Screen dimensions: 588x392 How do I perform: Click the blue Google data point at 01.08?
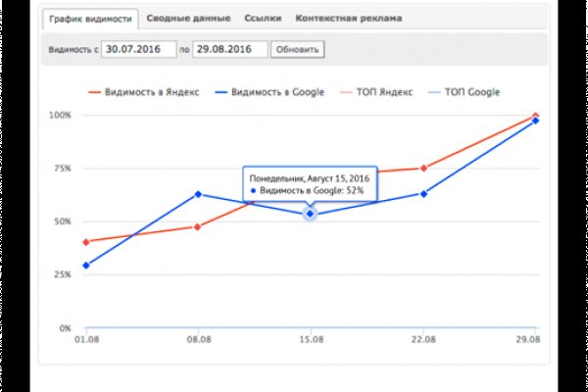pos(86,266)
